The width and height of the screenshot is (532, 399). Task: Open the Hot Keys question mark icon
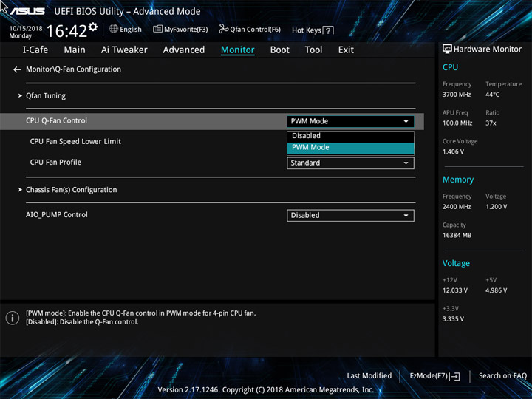click(x=328, y=30)
